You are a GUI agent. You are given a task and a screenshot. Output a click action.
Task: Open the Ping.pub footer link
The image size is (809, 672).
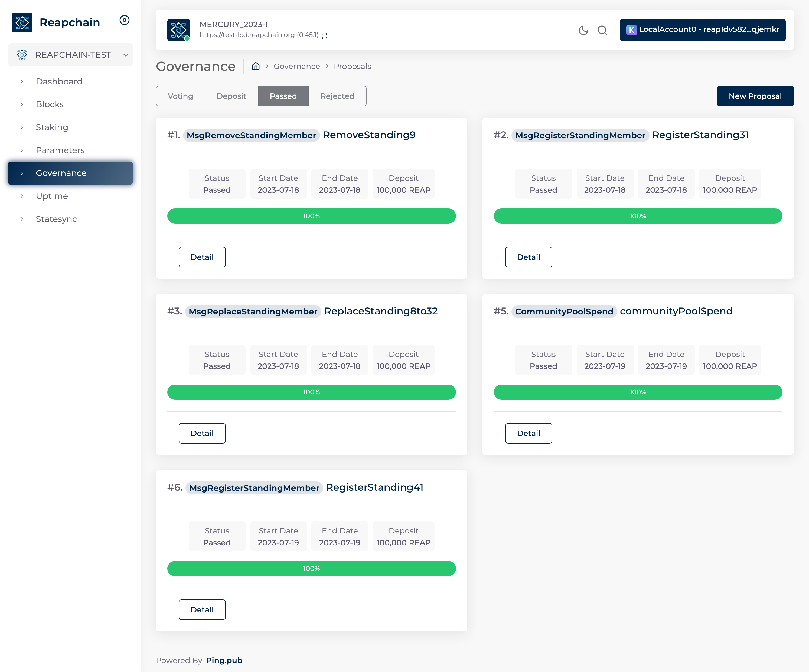tap(224, 660)
